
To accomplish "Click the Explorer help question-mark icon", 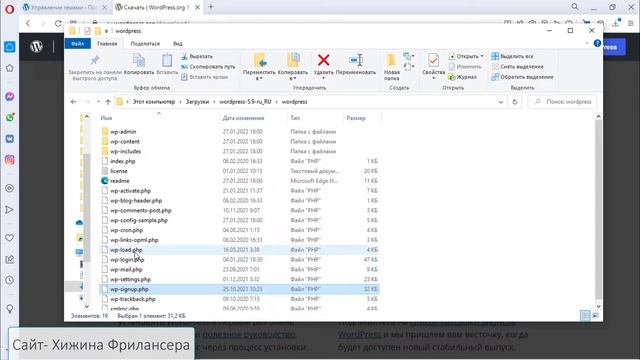I will pyautogui.click(x=597, y=43).
